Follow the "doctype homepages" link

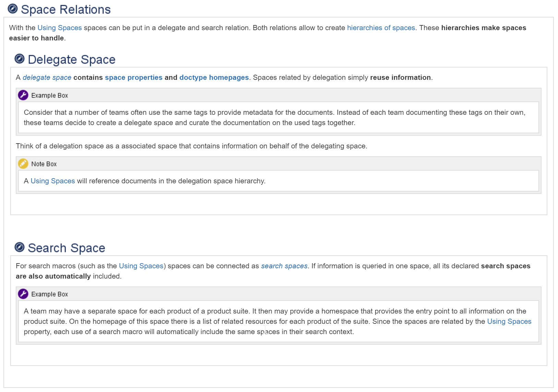coord(214,77)
